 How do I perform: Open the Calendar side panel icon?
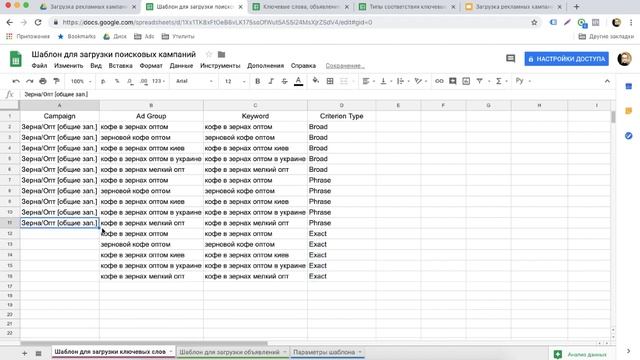pos(629,87)
